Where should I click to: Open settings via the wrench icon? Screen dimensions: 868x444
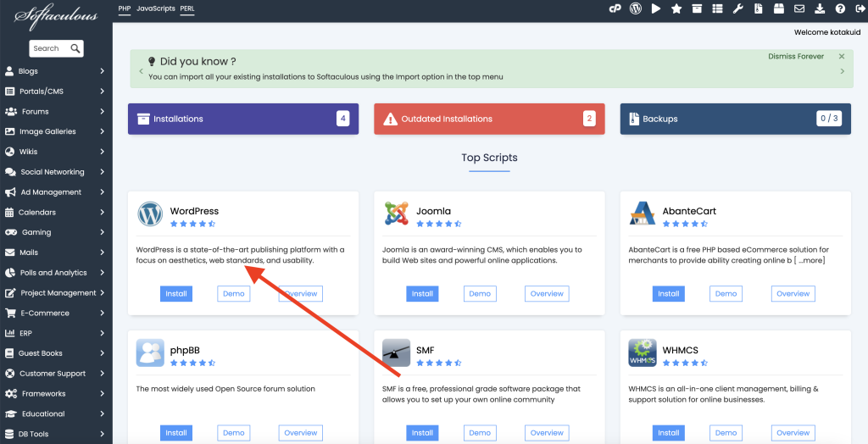737,8
